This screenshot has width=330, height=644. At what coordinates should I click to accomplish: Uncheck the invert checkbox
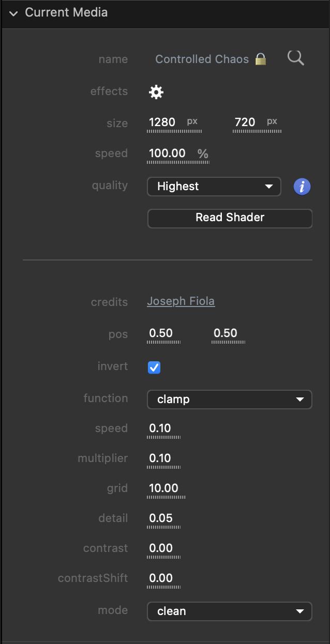pos(154,367)
